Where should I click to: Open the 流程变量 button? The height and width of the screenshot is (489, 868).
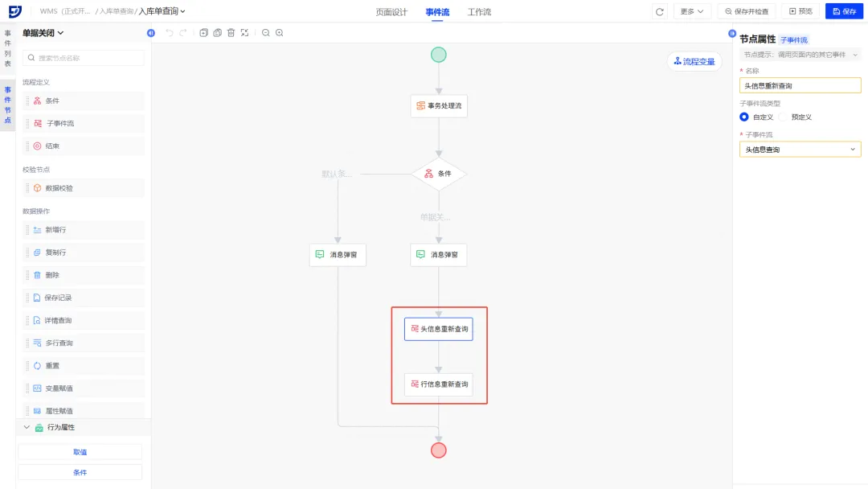point(694,61)
